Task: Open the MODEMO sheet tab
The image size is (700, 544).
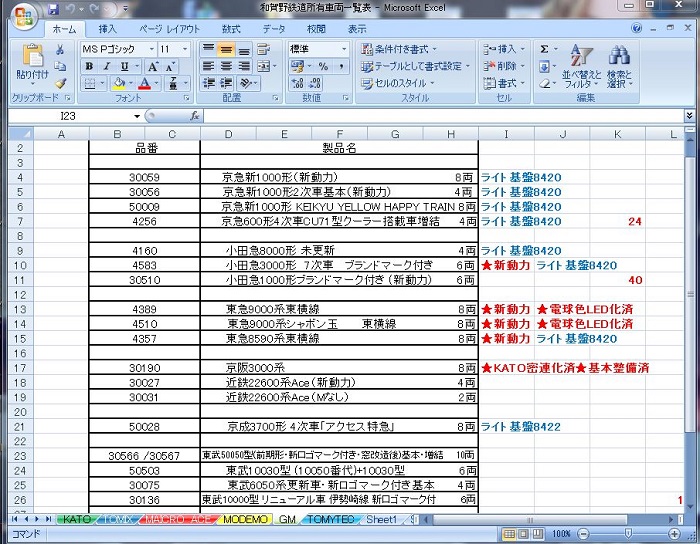Action: [245, 519]
